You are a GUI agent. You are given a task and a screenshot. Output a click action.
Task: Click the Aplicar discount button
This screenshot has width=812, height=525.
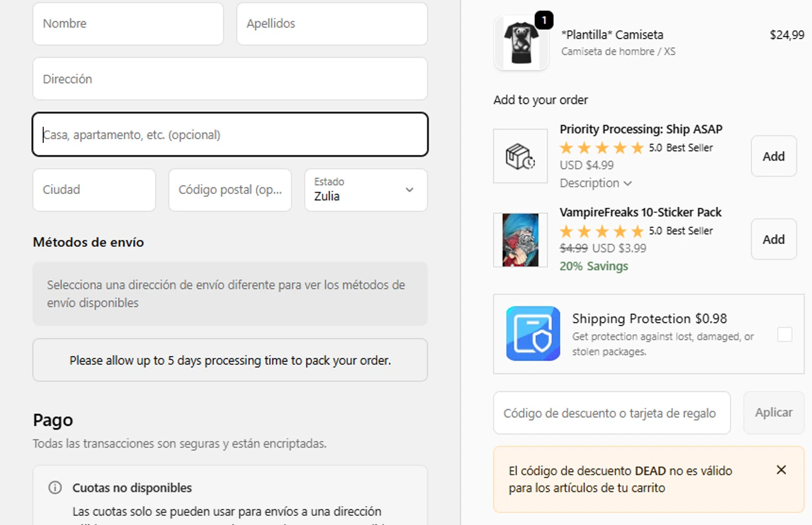pyautogui.click(x=773, y=412)
